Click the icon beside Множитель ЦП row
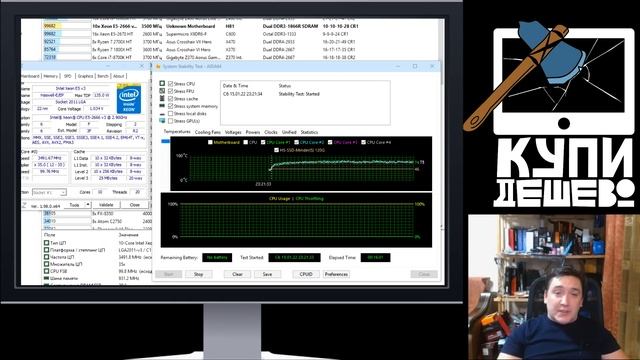This screenshot has width=640, height=360. pos(47,264)
